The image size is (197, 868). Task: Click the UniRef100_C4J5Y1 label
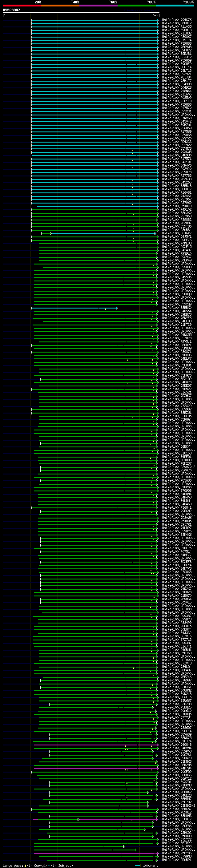click(177, 236)
